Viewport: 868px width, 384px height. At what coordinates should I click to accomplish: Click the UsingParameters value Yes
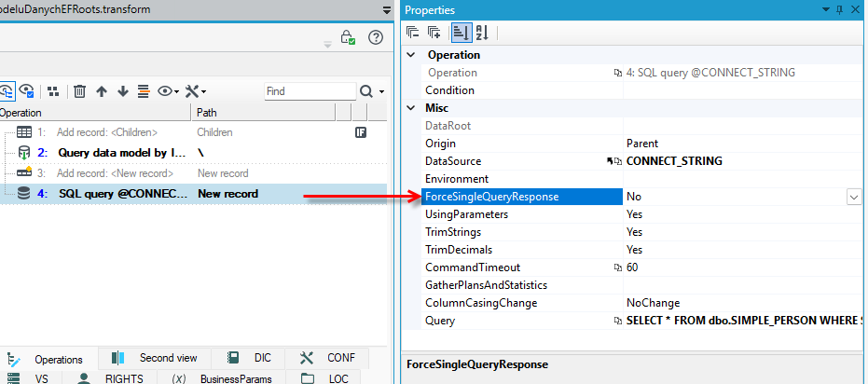tap(634, 214)
